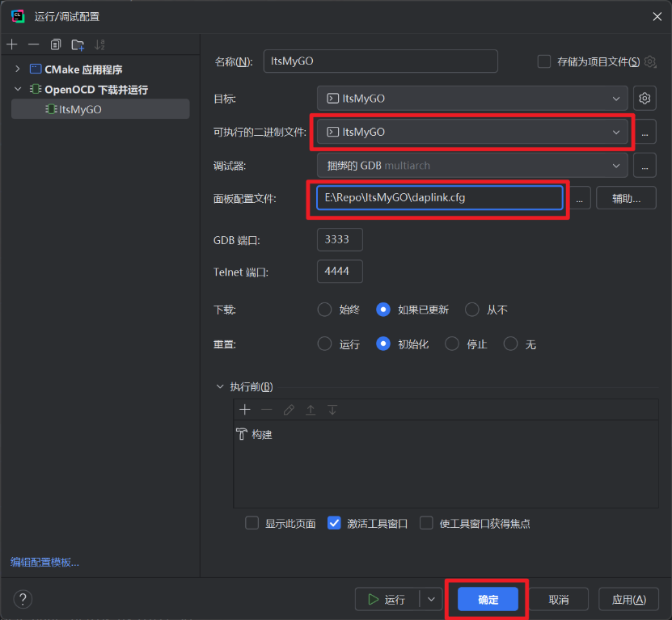Open the 运行 button dropdown arrow

tap(431, 599)
